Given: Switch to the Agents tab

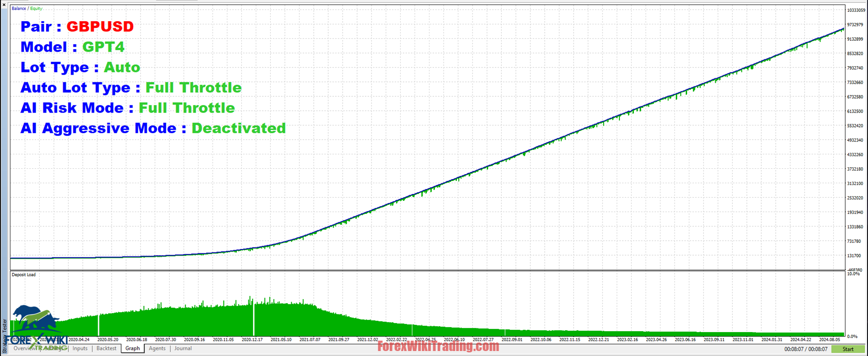Looking at the screenshot, I should 157,349.
